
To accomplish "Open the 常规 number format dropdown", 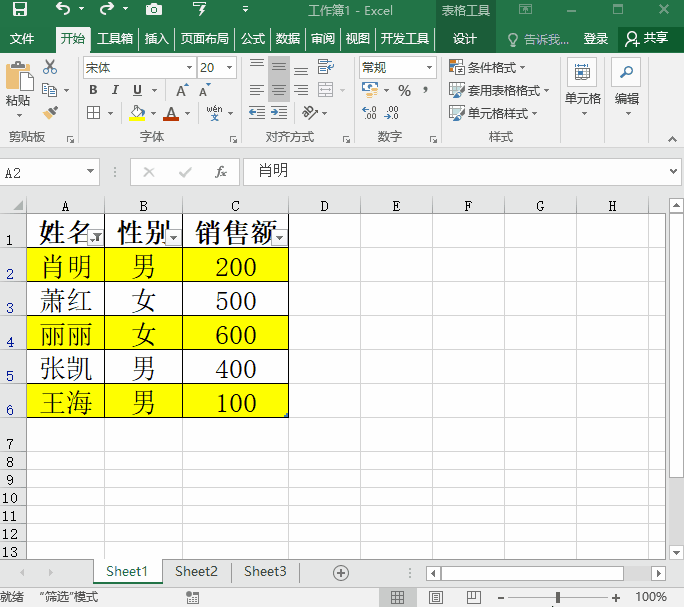I will 429,68.
